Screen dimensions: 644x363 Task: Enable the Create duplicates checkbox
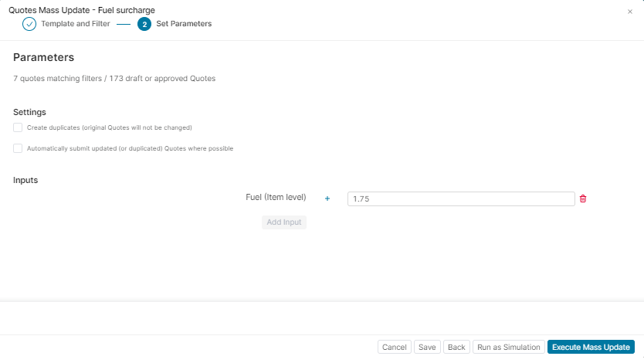pyautogui.click(x=18, y=127)
